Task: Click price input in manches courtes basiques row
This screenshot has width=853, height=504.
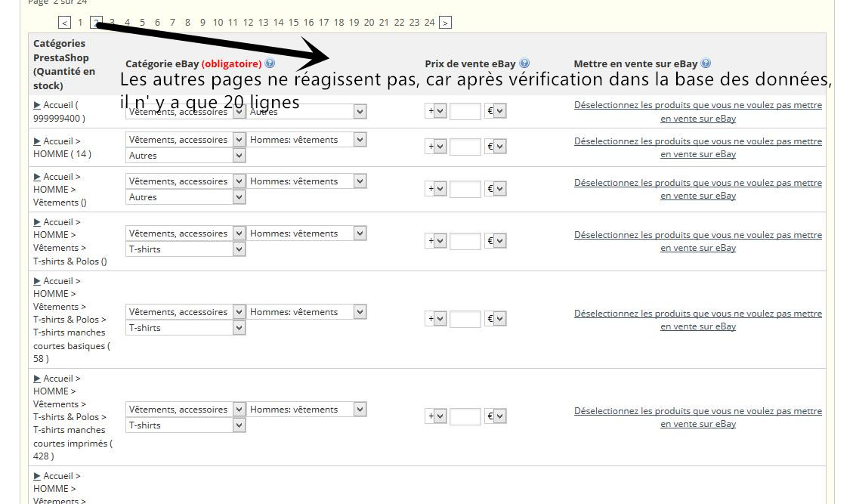Action: pyautogui.click(x=465, y=318)
